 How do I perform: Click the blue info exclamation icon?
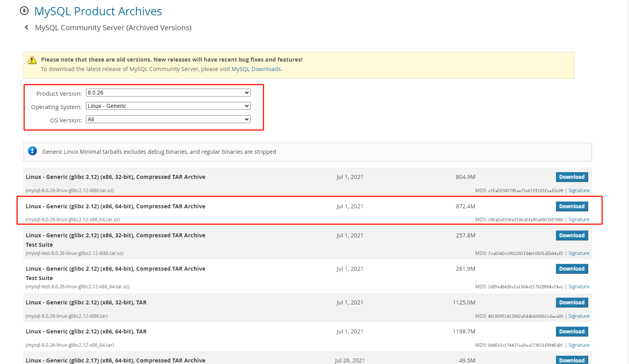click(32, 151)
